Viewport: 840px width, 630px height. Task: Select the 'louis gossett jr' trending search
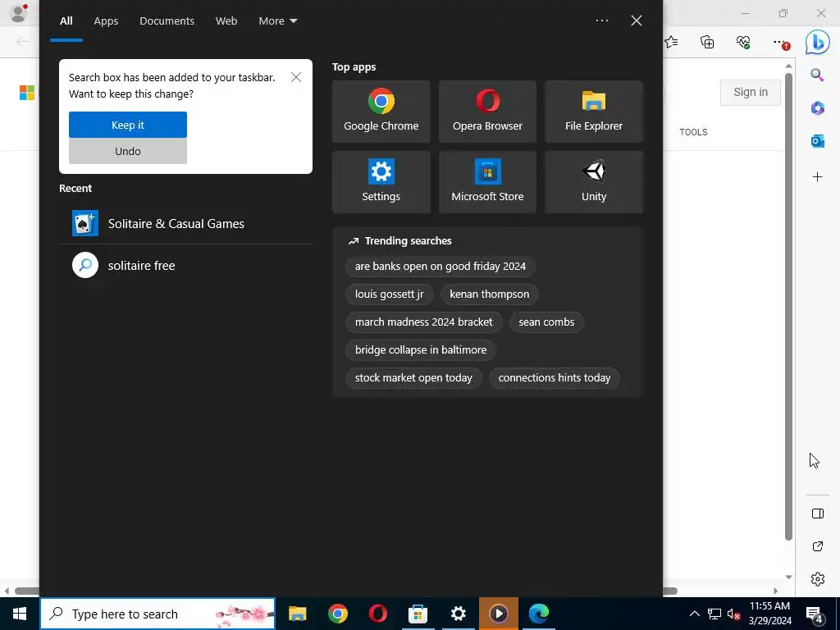click(x=389, y=294)
